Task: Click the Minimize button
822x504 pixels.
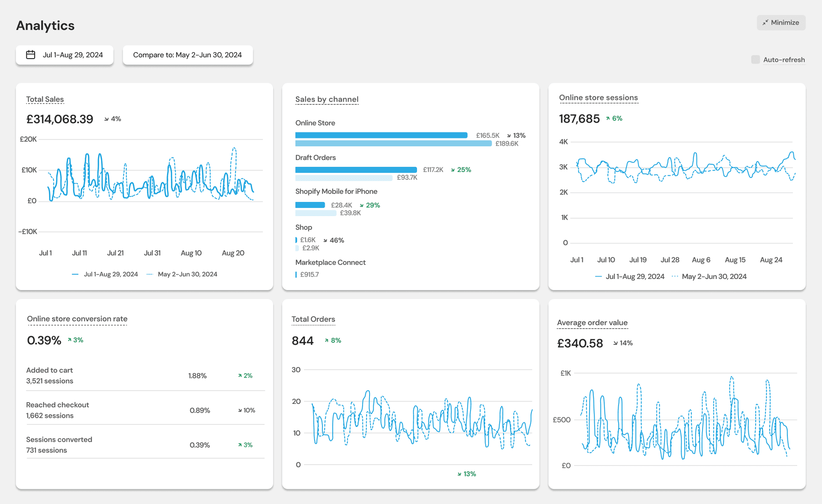Action: [781, 23]
